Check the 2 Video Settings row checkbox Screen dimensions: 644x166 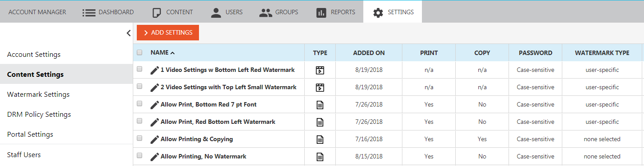click(x=139, y=87)
